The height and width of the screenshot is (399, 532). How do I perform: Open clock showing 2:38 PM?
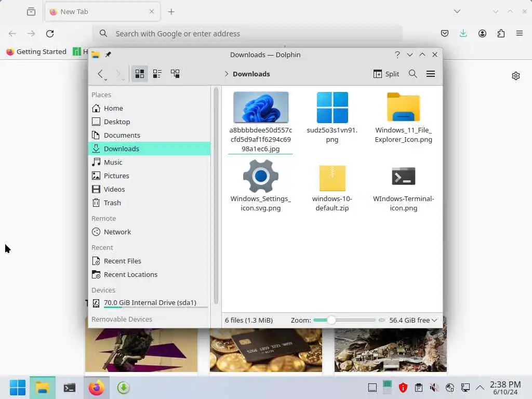pyautogui.click(x=505, y=388)
